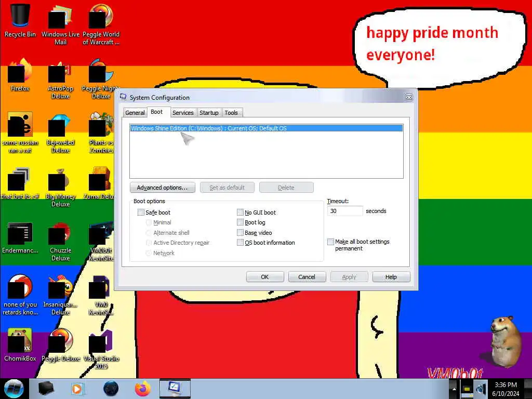Screen dimensions: 532x399
Task: Check the Base video option
Action: 240,232
